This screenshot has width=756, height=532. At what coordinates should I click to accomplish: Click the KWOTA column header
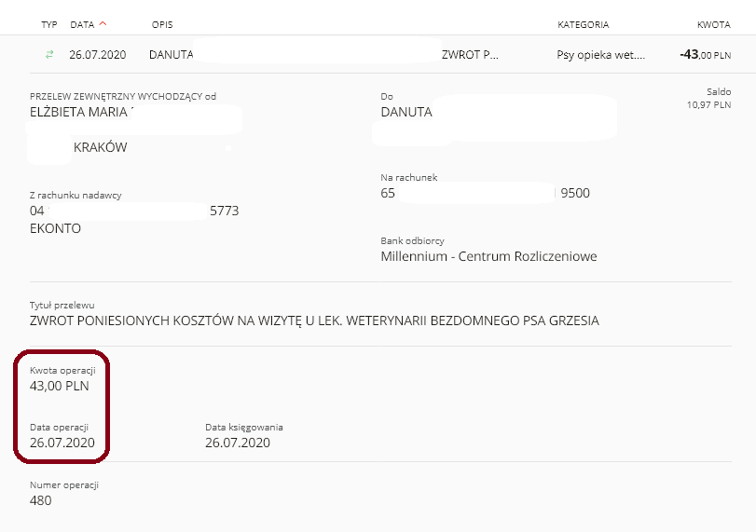coord(713,24)
